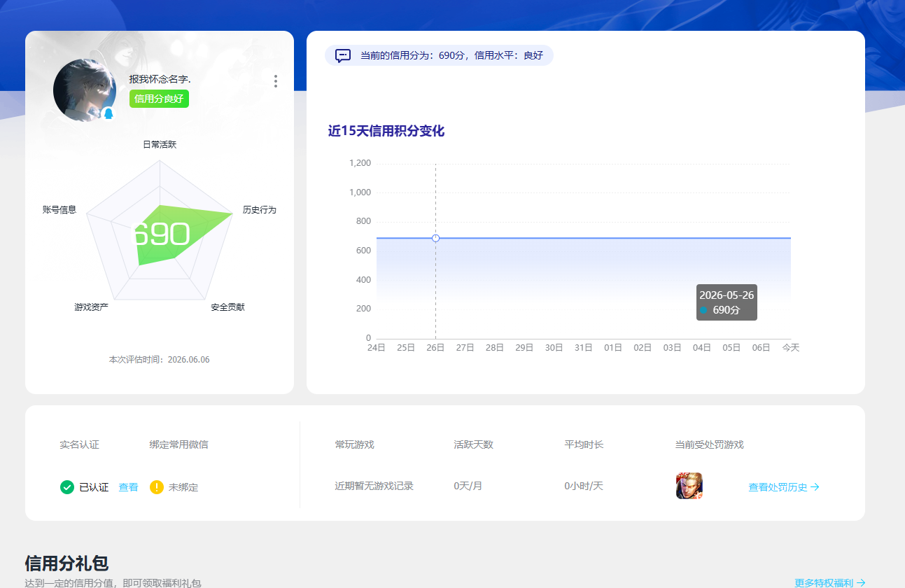This screenshot has width=905, height=588.
Task: Click the 历史行为 radar axis label
Action: click(x=260, y=209)
